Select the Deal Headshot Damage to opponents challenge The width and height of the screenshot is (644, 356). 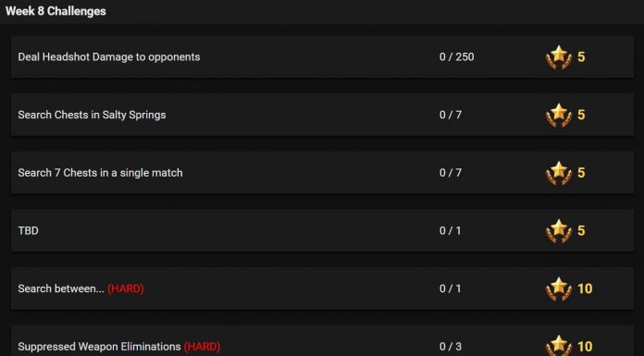(x=322, y=56)
